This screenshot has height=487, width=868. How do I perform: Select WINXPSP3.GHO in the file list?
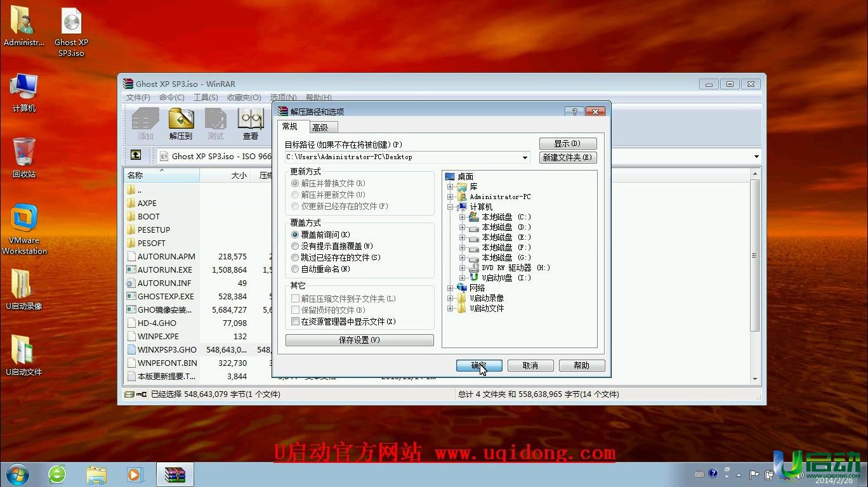pos(162,350)
